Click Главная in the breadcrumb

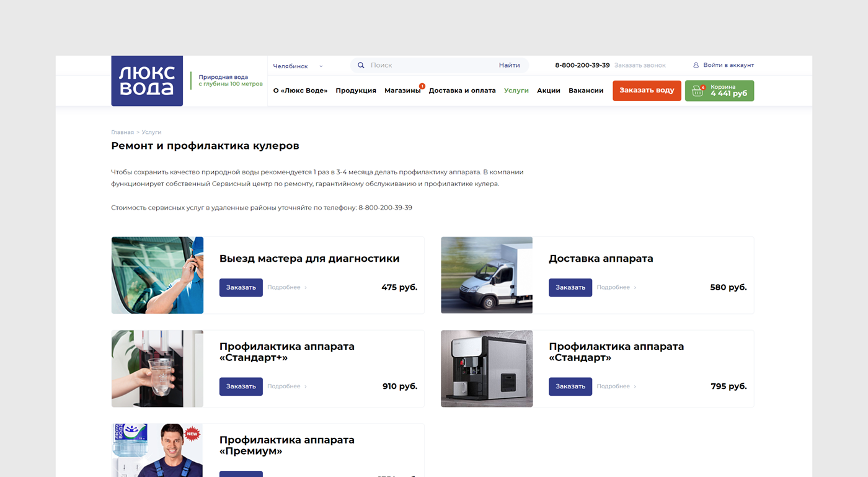click(123, 132)
